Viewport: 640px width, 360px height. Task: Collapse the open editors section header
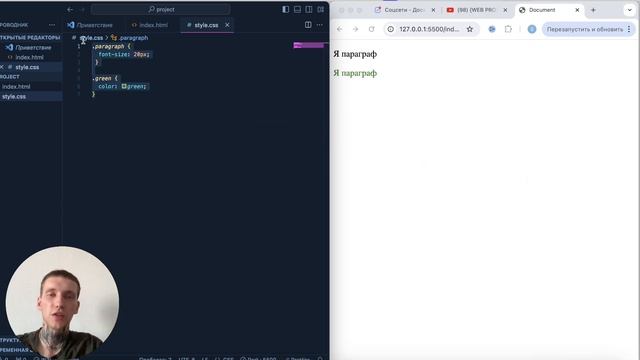pyautogui.click(x=30, y=38)
